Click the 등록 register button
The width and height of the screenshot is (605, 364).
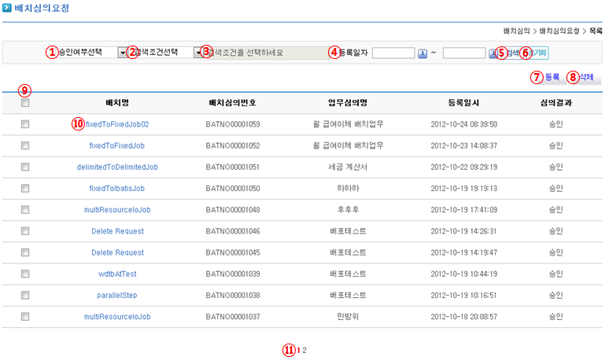(552, 78)
